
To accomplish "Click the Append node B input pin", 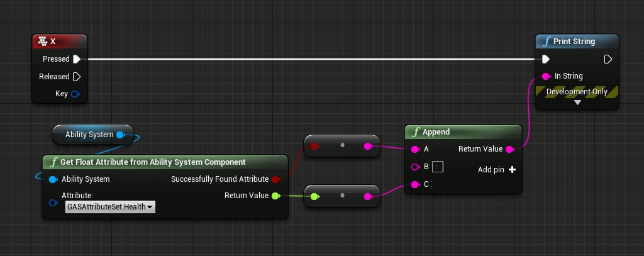I will pyautogui.click(x=415, y=167).
